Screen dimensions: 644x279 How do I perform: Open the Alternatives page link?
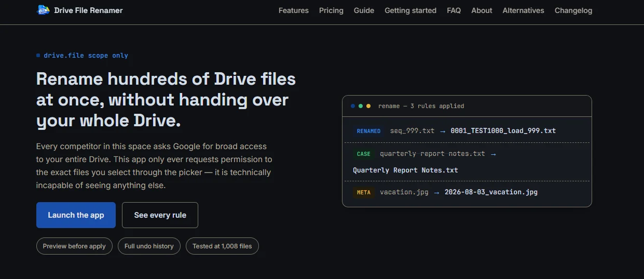pyautogui.click(x=523, y=10)
